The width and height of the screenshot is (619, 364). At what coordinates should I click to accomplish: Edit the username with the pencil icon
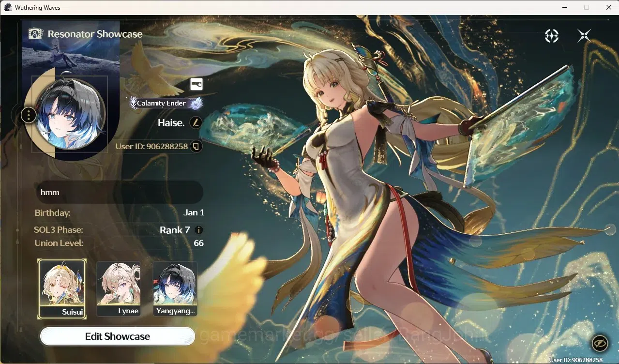[x=196, y=122]
